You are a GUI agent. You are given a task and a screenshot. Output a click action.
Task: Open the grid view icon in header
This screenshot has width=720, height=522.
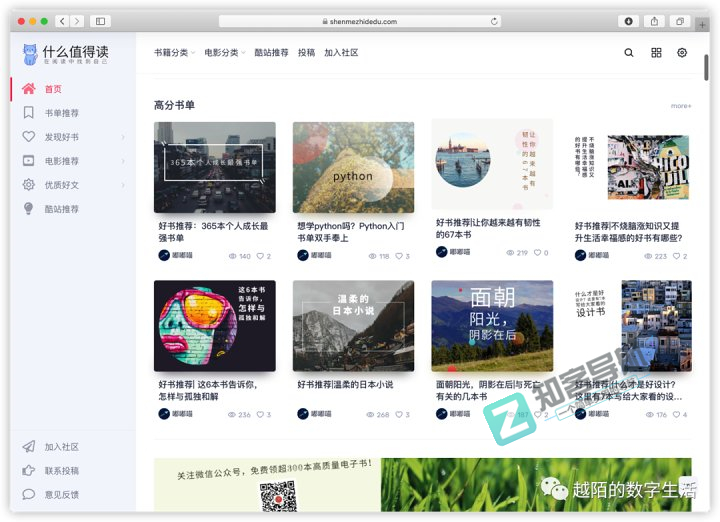pyautogui.click(x=656, y=53)
